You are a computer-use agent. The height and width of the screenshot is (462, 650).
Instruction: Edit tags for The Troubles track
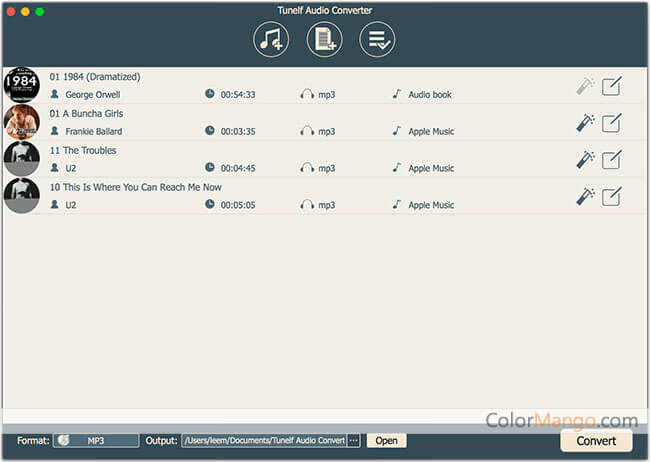click(x=611, y=160)
